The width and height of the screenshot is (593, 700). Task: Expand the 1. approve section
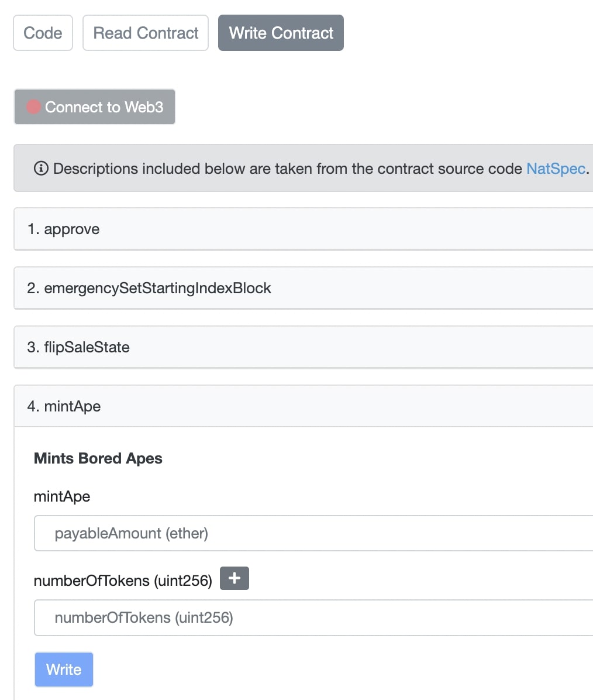click(304, 229)
